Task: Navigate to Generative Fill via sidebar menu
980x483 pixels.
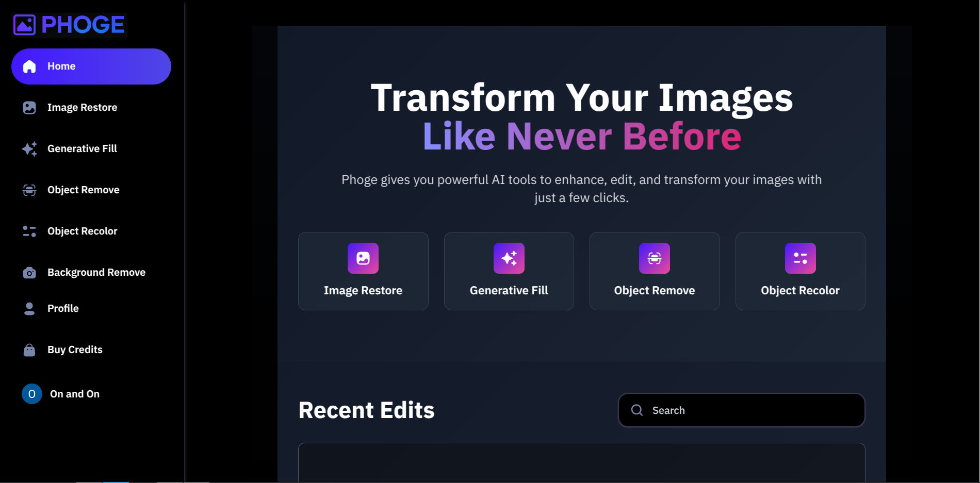Action: click(x=82, y=148)
